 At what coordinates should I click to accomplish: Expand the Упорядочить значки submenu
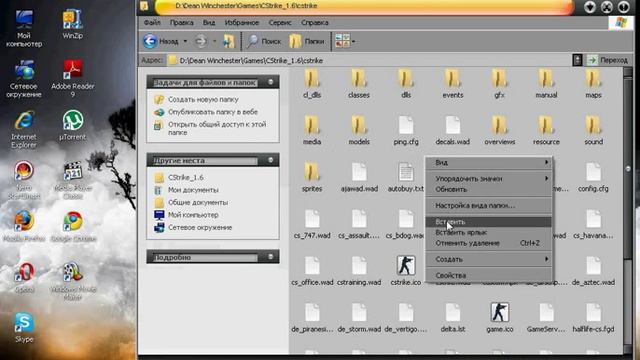[x=489, y=179]
